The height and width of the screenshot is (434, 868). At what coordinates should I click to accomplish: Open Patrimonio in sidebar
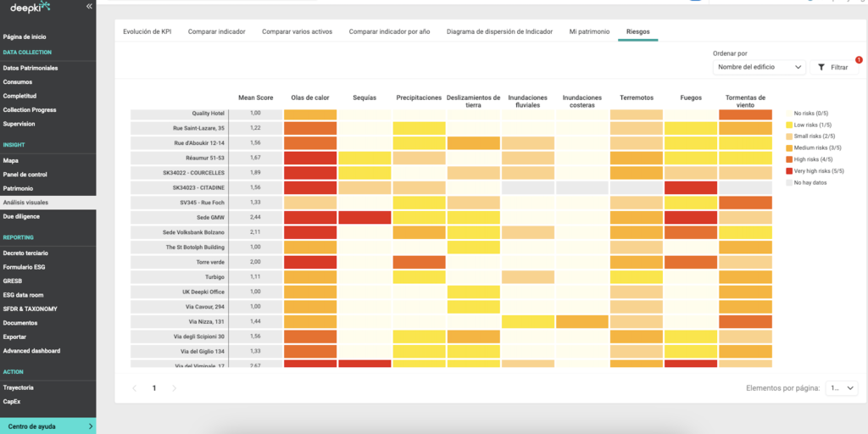18,188
